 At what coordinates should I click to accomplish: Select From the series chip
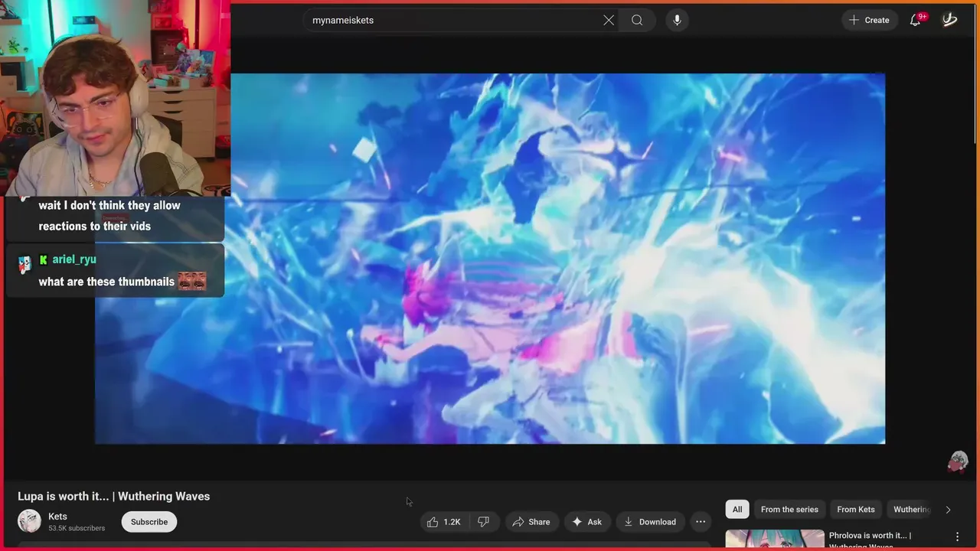[x=789, y=510]
